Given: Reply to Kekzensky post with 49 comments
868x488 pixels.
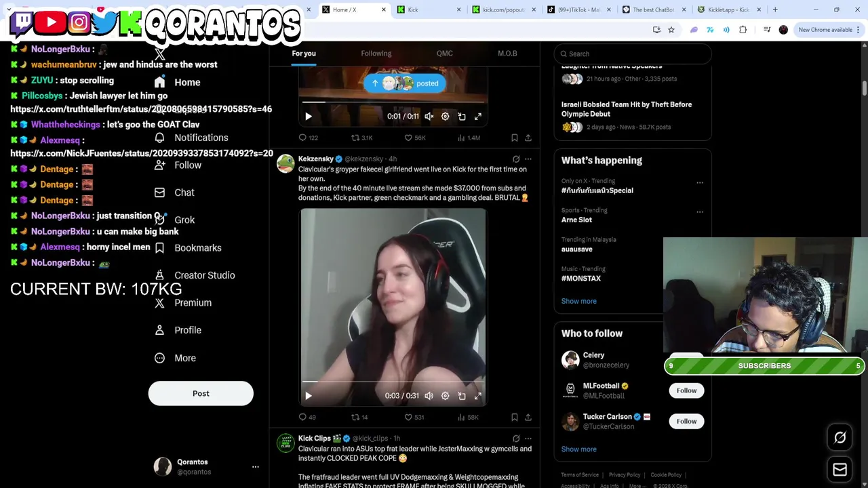Looking at the screenshot, I should tap(307, 418).
